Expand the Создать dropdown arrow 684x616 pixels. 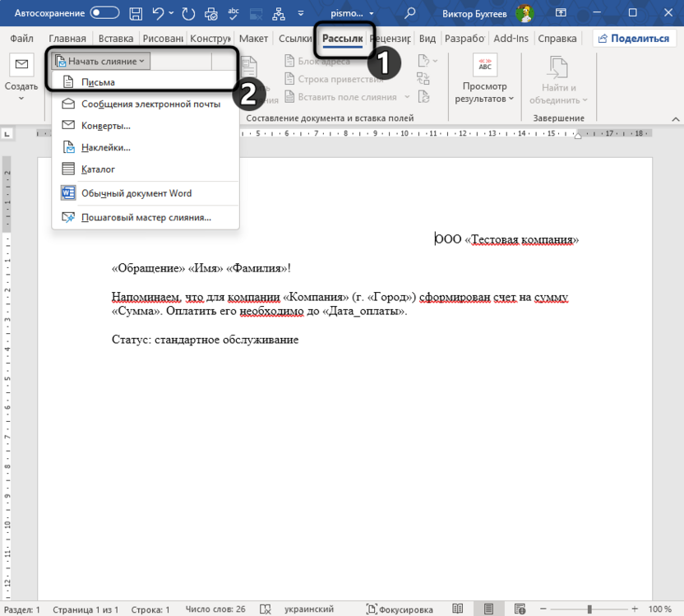tap(21, 99)
